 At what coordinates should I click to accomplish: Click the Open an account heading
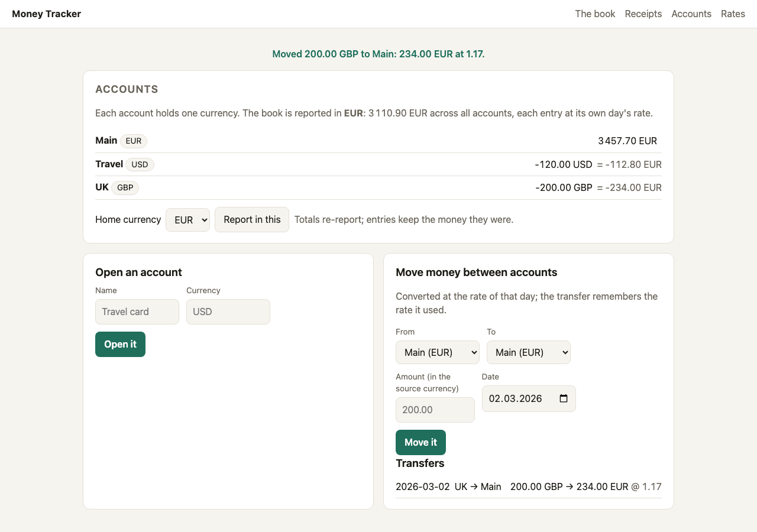click(x=138, y=272)
